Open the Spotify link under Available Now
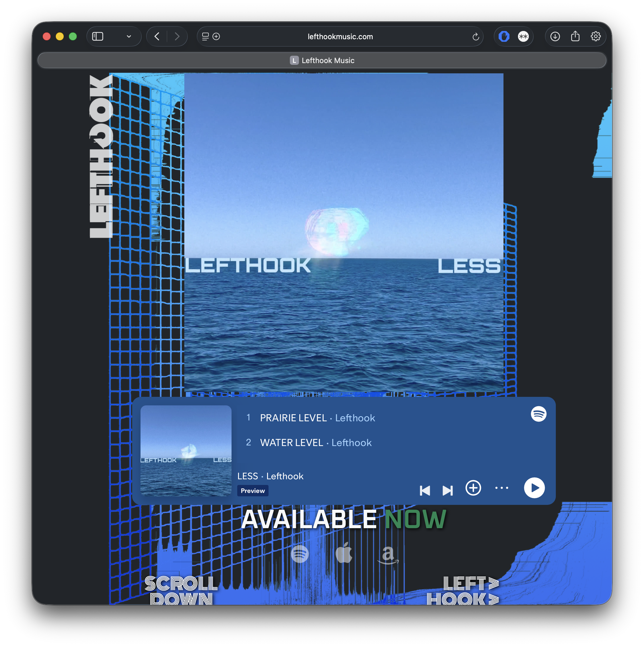 [x=300, y=554]
